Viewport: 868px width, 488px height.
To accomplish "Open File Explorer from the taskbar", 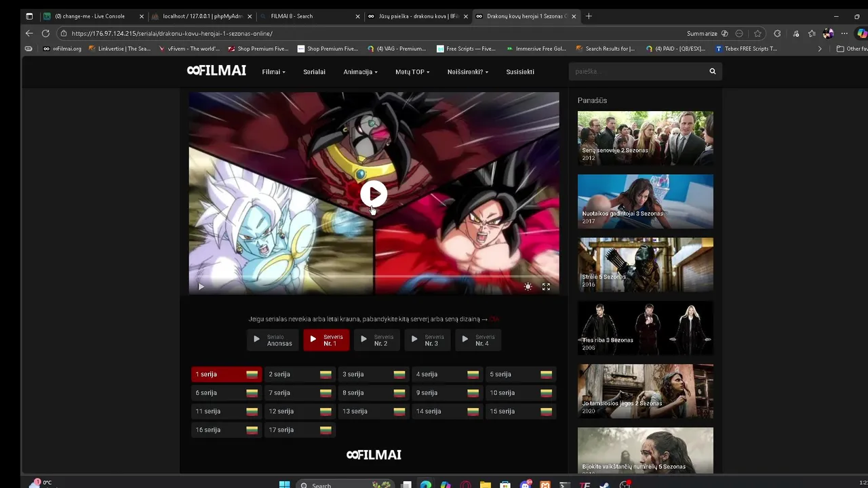I will (x=486, y=485).
